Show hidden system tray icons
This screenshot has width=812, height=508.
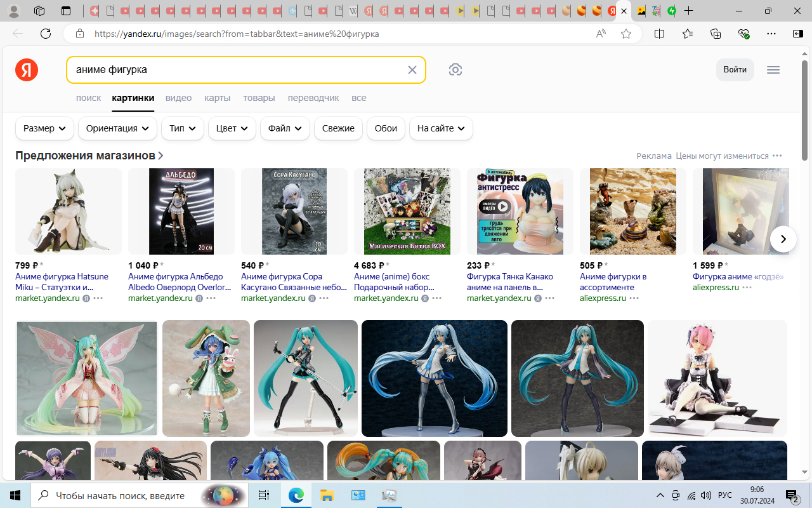[x=660, y=495]
